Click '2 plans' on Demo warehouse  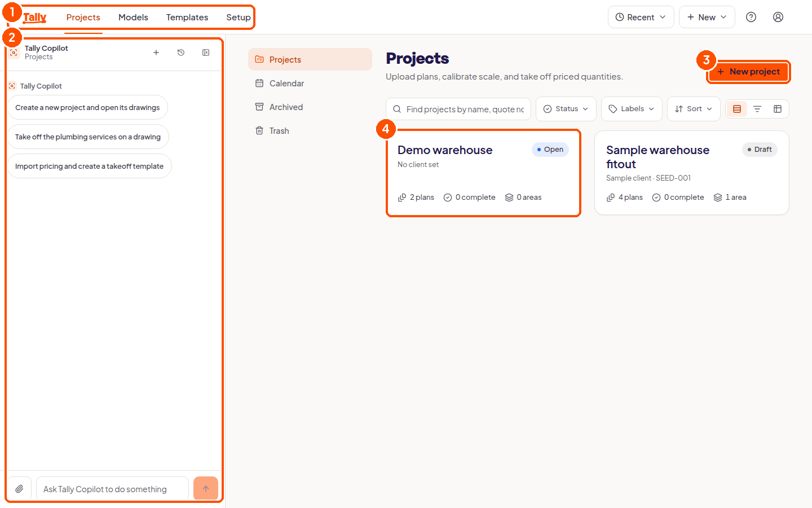(416, 198)
